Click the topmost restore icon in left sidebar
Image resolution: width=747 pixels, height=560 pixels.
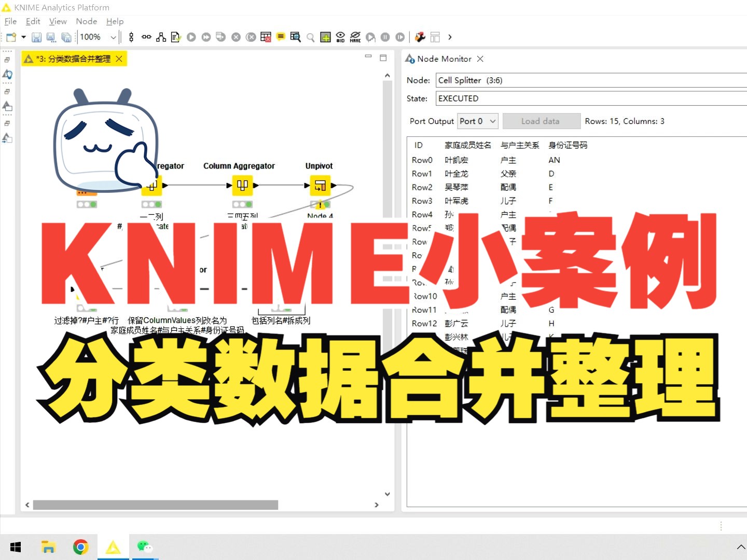pyautogui.click(x=7, y=60)
